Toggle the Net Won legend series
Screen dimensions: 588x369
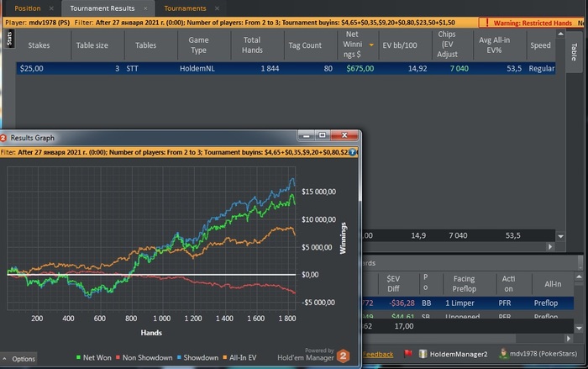(94, 358)
